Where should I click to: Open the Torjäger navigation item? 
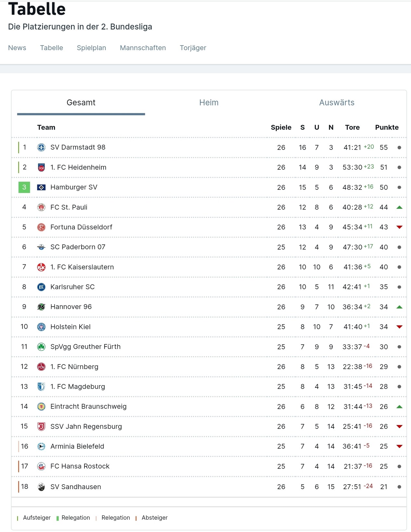(x=193, y=48)
